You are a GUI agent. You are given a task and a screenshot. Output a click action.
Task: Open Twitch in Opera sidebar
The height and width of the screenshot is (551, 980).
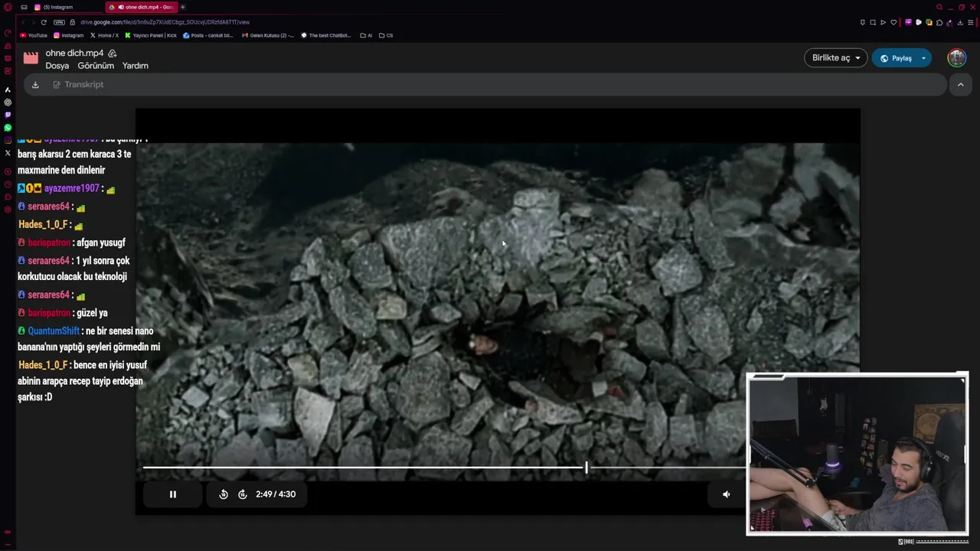click(8, 115)
